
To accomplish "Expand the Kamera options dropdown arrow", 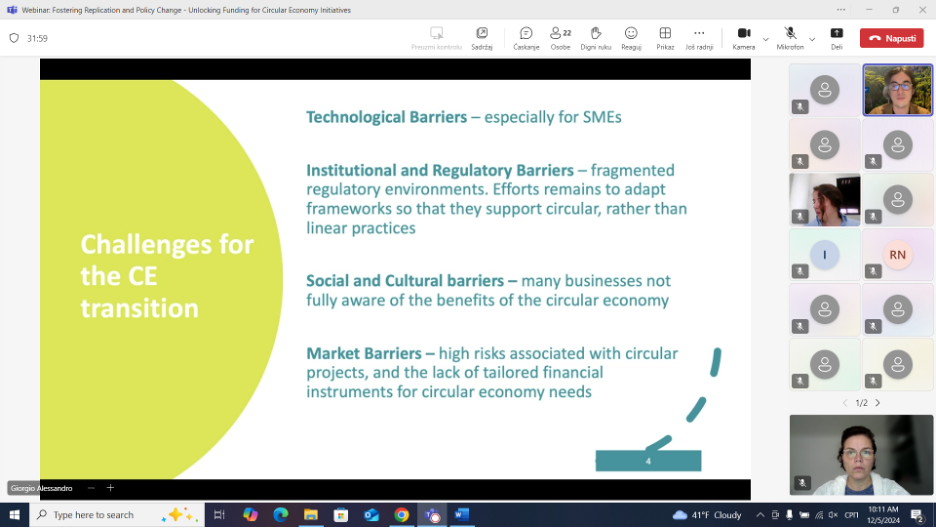I will (766, 39).
